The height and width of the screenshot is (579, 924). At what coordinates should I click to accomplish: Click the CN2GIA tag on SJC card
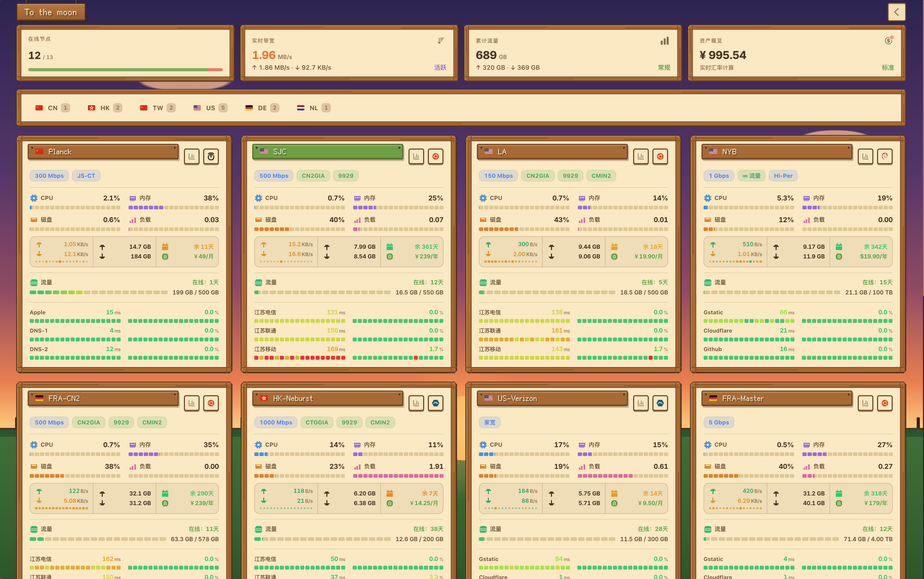(x=313, y=176)
